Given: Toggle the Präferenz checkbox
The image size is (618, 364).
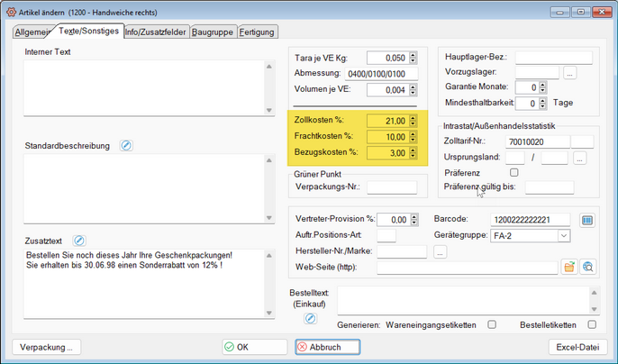Looking at the screenshot, I should tap(514, 172).
